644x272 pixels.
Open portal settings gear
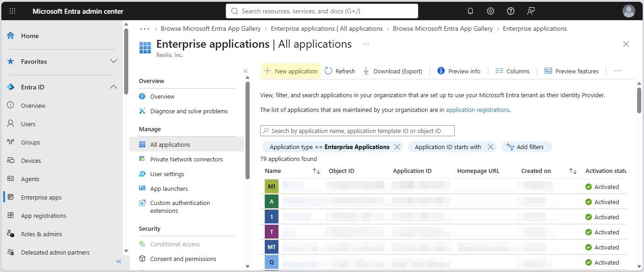(x=491, y=11)
